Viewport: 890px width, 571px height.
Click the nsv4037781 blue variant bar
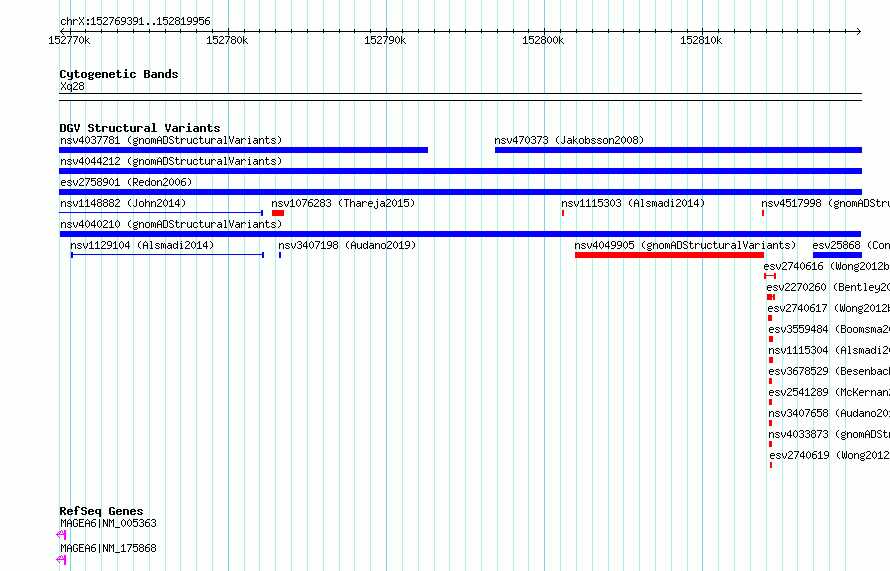(244, 150)
